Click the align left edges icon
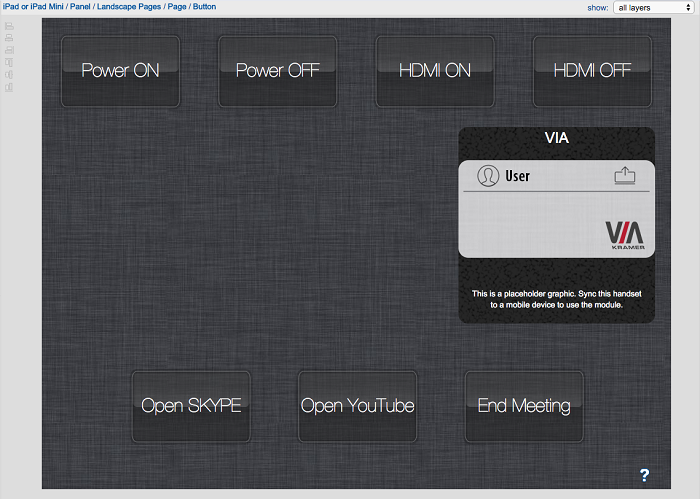This screenshot has height=499, width=700. (x=9, y=26)
